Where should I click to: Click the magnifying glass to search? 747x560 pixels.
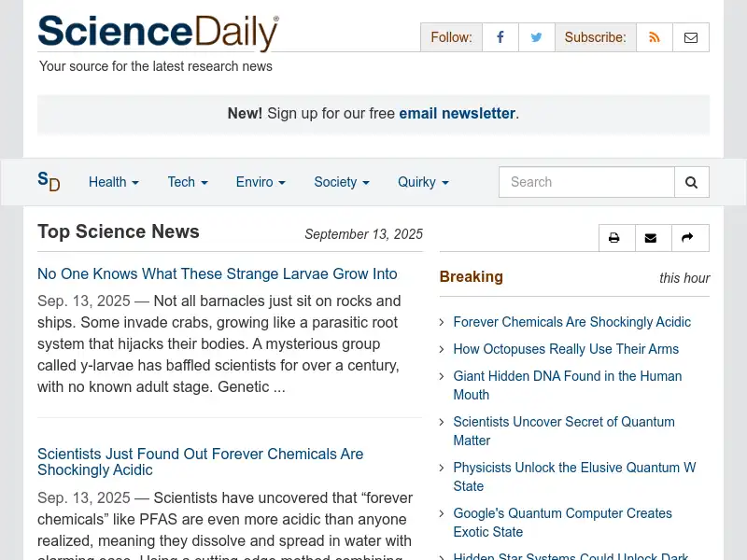(x=691, y=182)
